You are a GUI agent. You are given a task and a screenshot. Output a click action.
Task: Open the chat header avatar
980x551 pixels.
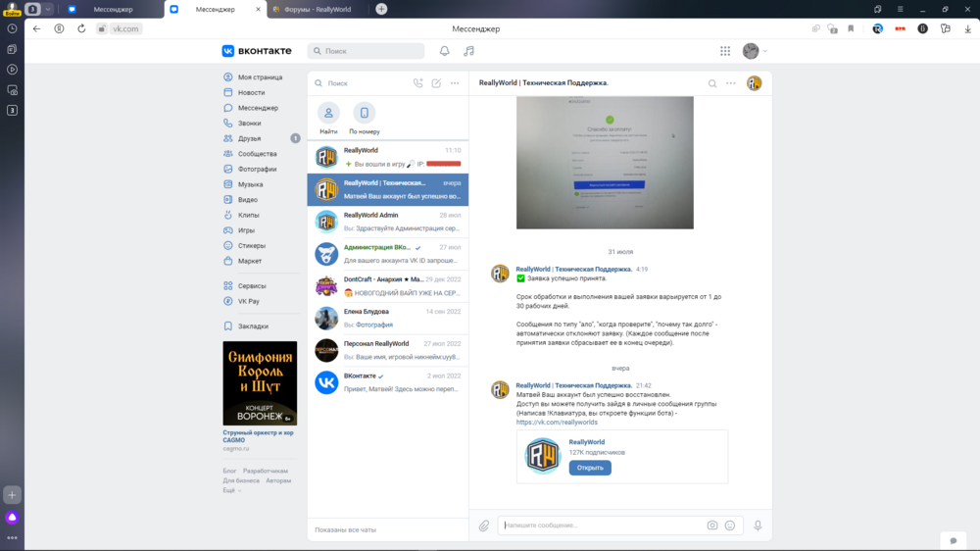click(755, 83)
